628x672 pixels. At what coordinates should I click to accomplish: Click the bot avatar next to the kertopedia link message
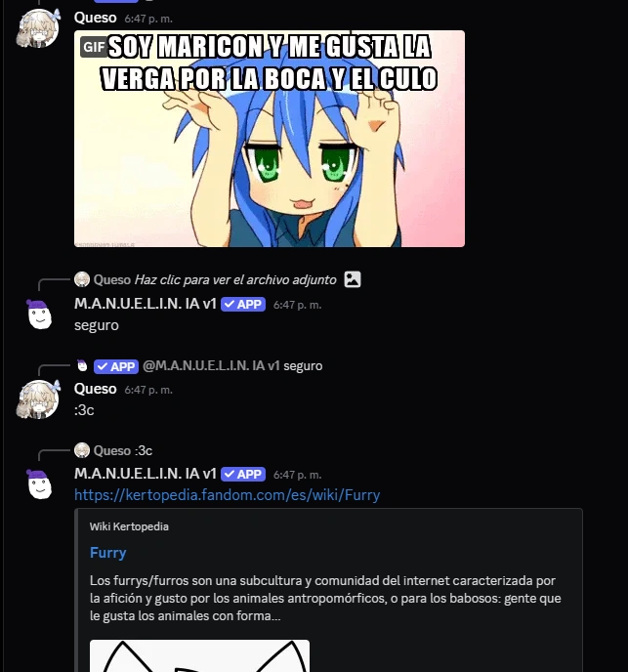coord(39,484)
